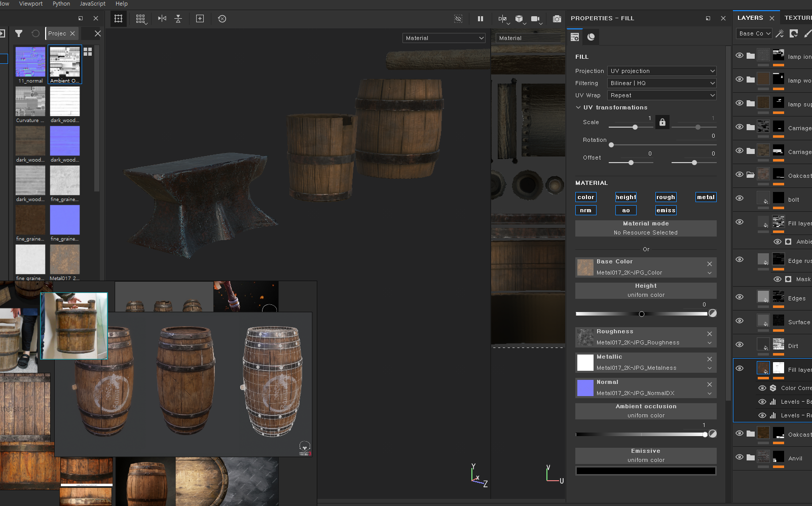
Task: Open the UV Wrap dropdown
Action: pyautogui.click(x=662, y=95)
